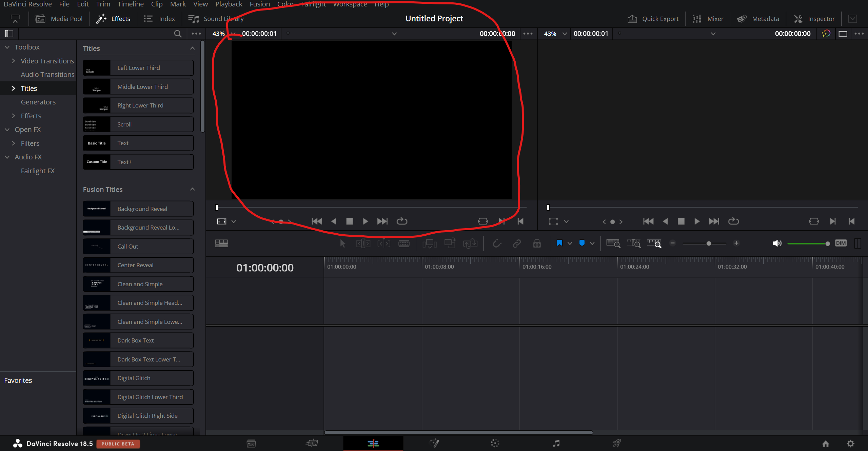Toggle the effects sidebar panel layout icon

click(9, 34)
